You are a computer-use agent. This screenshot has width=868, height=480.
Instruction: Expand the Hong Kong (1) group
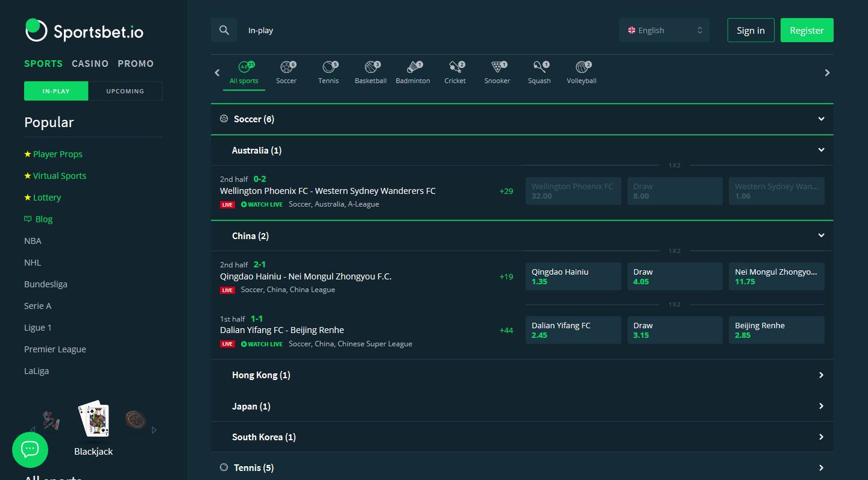point(522,375)
